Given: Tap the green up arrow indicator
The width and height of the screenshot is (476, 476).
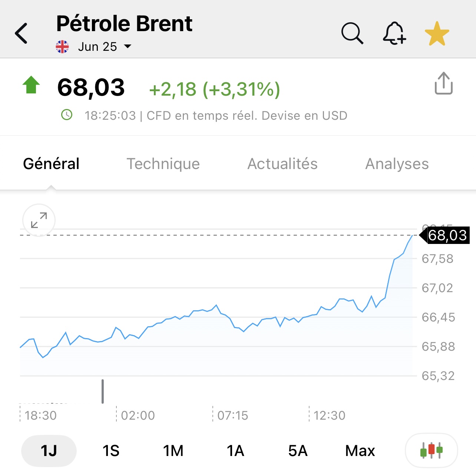Looking at the screenshot, I should [x=31, y=85].
